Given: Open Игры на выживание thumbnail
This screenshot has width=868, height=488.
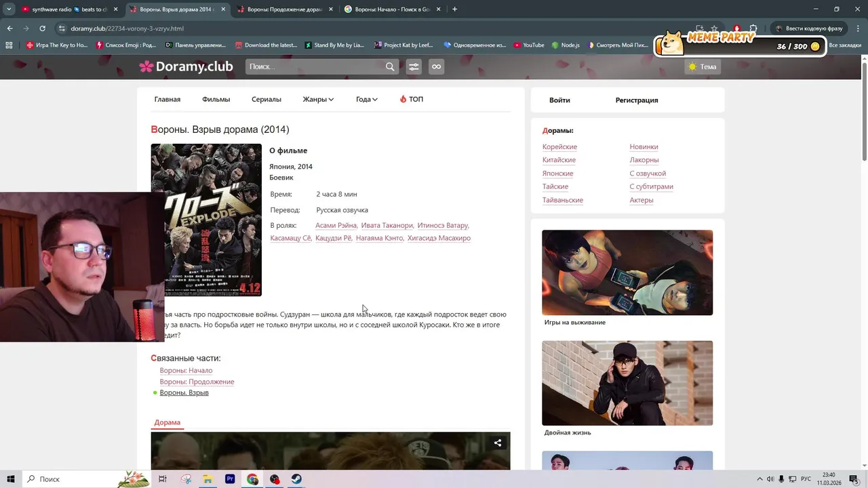Looking at the screenshot, I should click(x=627, y=272).
